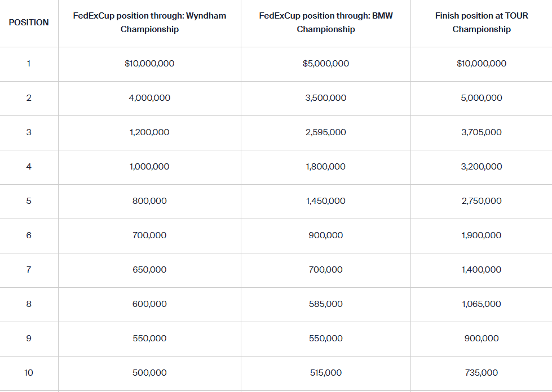This screenshot has width=552, height=392.
Task: Select the 3,705,000 TOUR Championship cell
Action: coord(482,132)
